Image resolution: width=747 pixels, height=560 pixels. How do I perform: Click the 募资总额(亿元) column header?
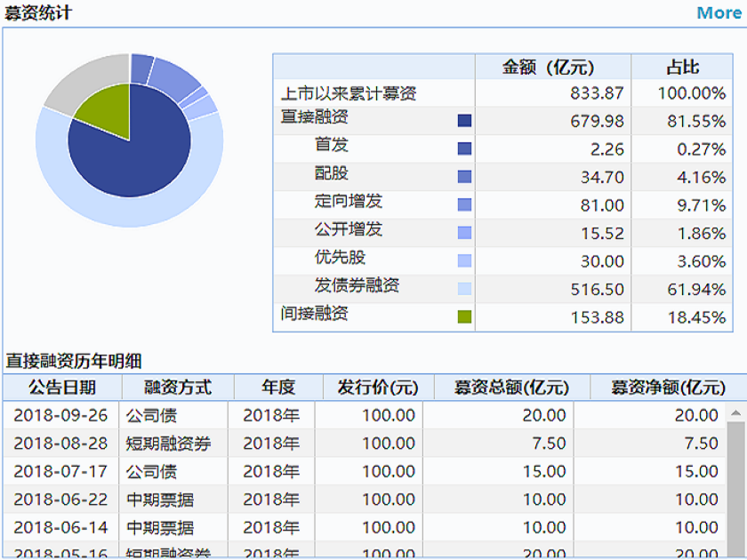[x=512, y=388]
